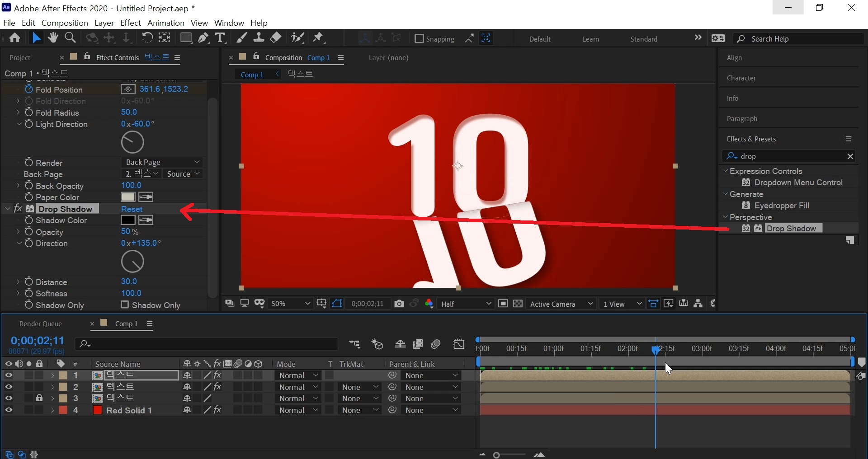The image size is (868, 459).
Task: Select the Clone Stamp tool
Action: [259, 38]
